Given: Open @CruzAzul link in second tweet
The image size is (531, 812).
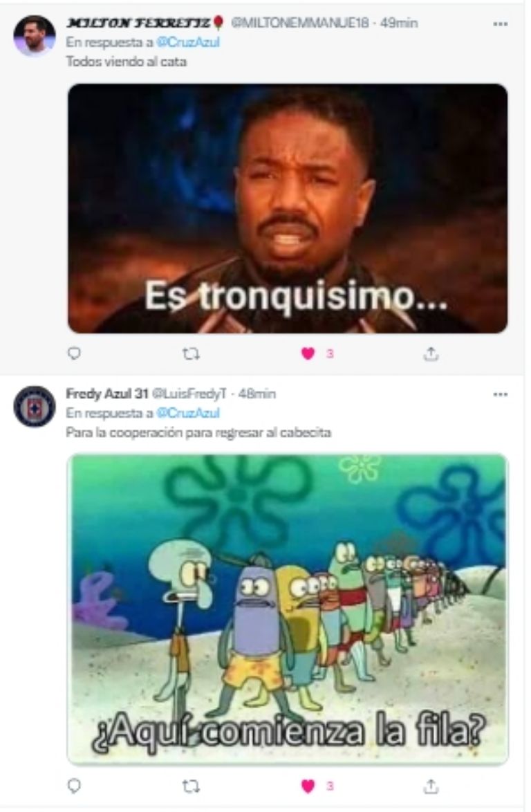Looking at the screenshot, I should [188, 413].
